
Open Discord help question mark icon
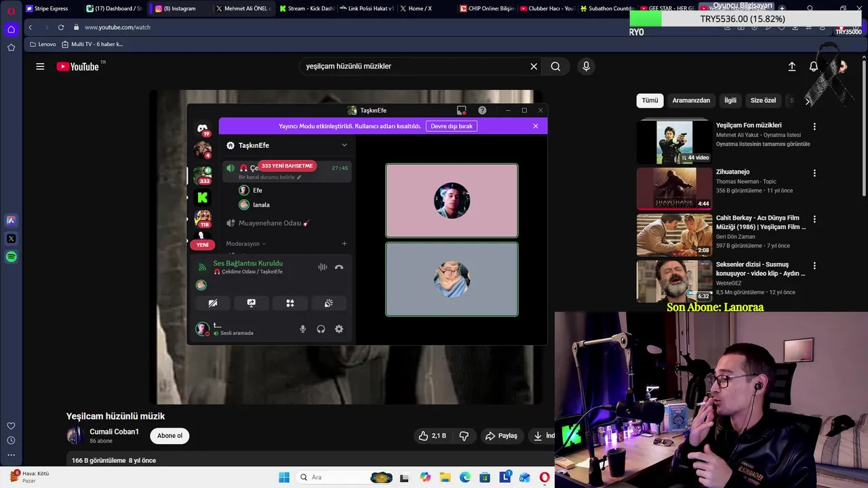click(x=482, y=110)
